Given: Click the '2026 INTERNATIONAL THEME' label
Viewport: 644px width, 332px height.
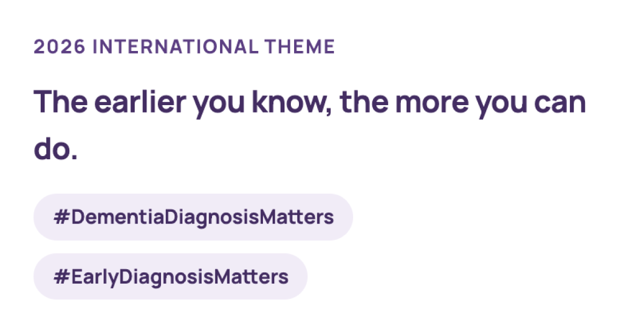Looking at the screenshot, I should (x=184, y=47).
